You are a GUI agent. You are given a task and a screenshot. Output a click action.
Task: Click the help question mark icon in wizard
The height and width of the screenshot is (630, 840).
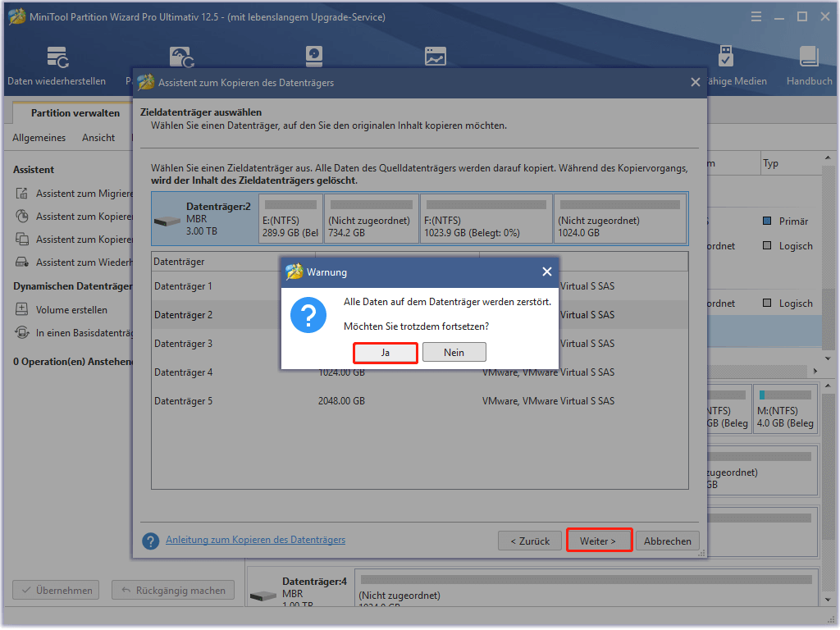pos(151,541)
